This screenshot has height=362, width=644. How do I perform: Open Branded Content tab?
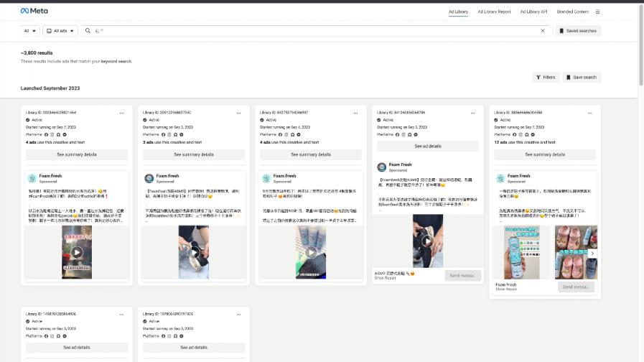coord(572,12)
